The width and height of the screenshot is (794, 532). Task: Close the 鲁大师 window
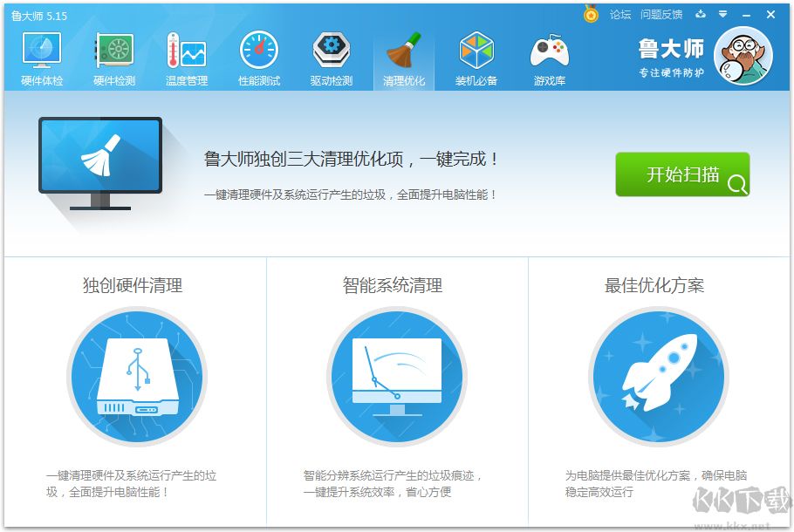[x=770, y=15]
